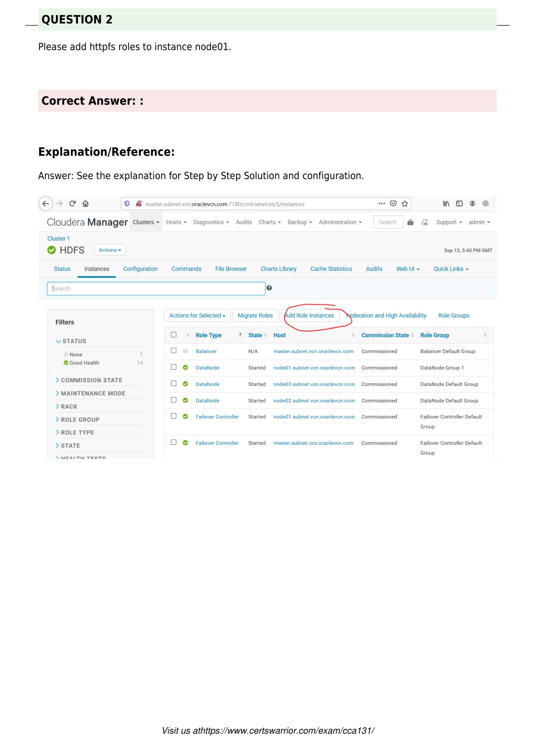Click health icon of node03 DataNode row
Screen dimensions: 535x756
(185, 384)
